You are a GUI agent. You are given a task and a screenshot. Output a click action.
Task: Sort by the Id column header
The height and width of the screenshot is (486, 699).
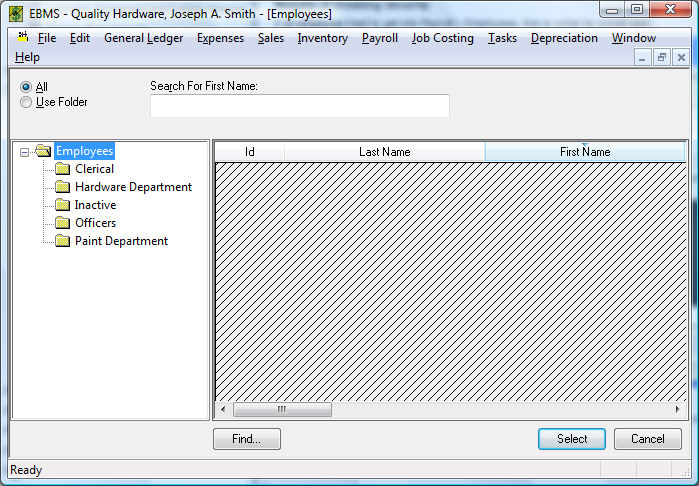[x=250, y=152]
